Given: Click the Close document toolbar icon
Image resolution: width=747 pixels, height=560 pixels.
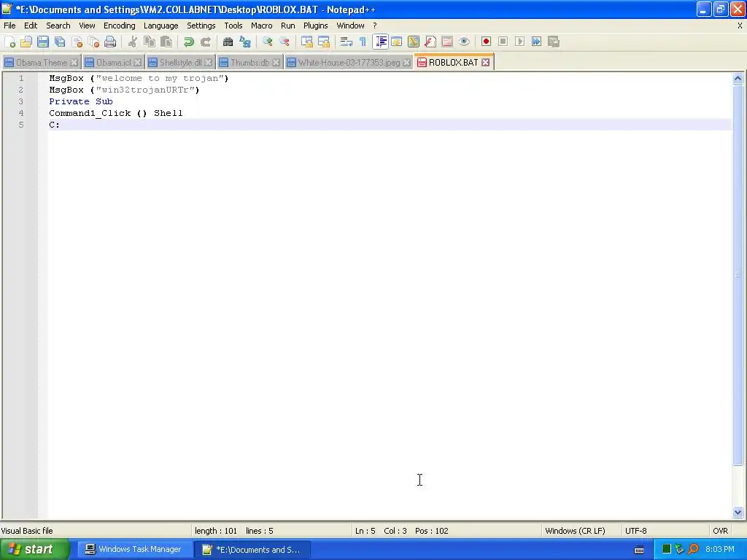Looking at the screenshot, I should [x=77, y=42].
